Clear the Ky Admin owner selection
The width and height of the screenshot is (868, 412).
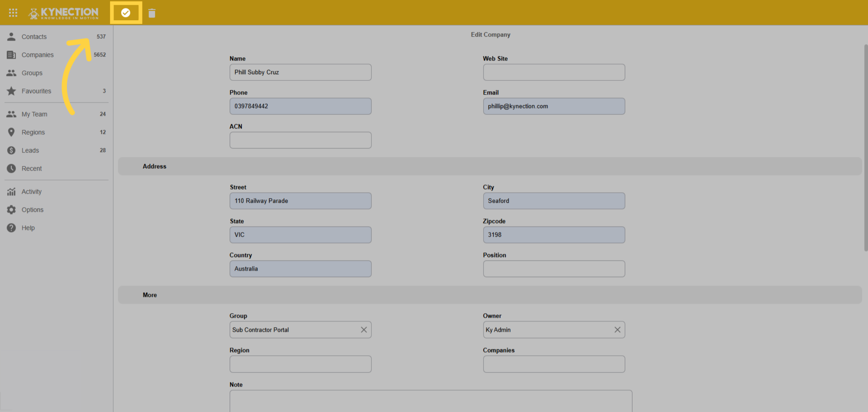pos(617,330)
